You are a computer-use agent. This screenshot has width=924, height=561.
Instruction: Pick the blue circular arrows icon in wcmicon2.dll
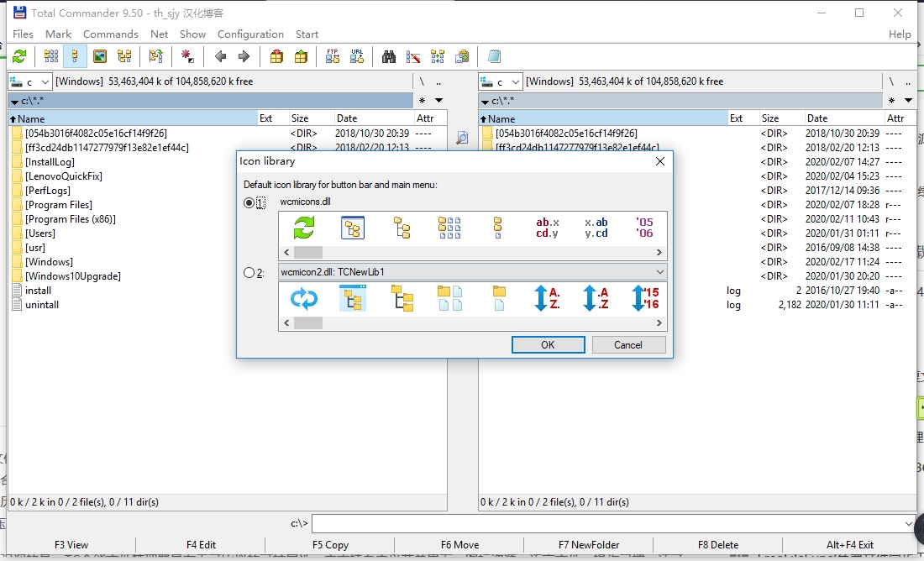pos(304,298)
